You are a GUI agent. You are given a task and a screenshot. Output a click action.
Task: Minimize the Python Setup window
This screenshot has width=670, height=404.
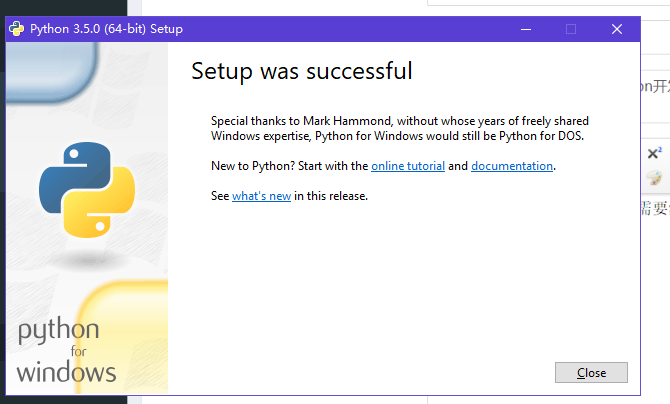point(526,29)
